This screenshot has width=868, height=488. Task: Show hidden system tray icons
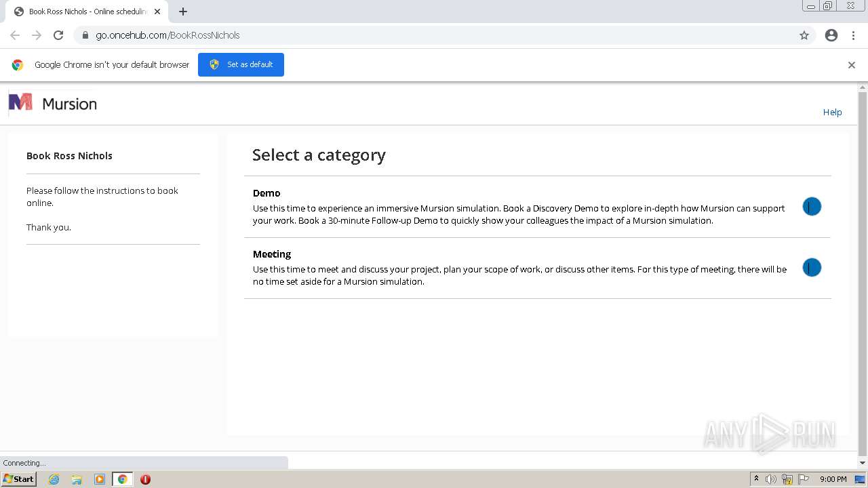pyautogui.click(x=756, y=479)
